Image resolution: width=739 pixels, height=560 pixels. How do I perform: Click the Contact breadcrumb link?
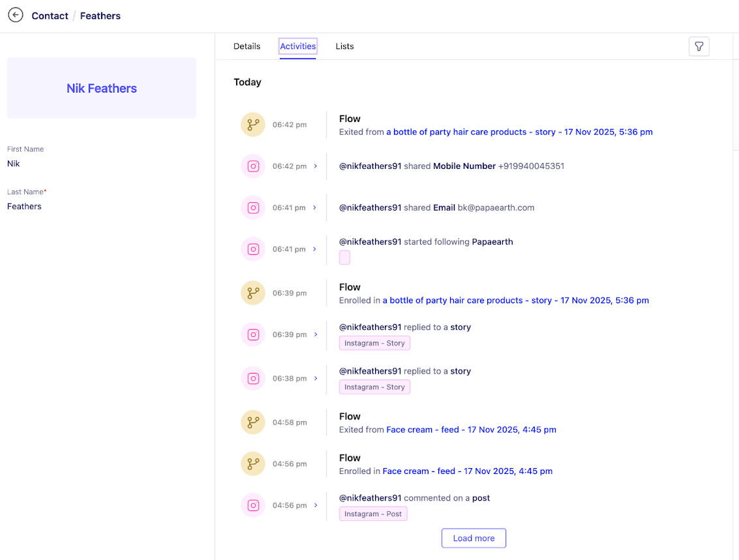point(50,16)
